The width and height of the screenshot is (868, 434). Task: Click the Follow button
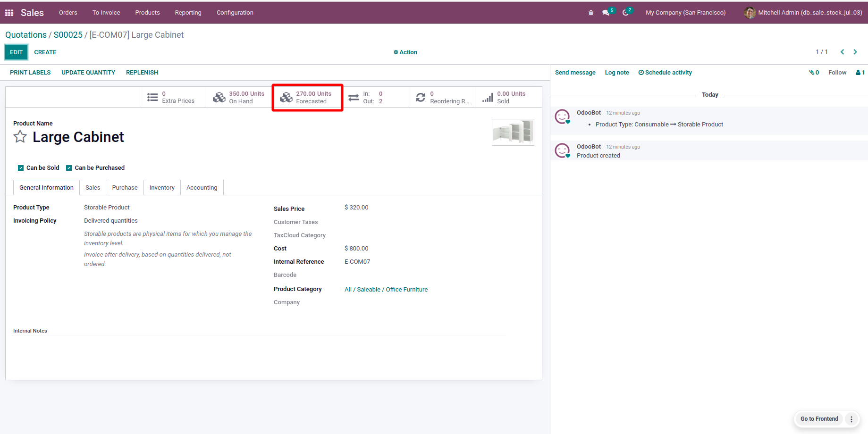(x=837, y=73)
